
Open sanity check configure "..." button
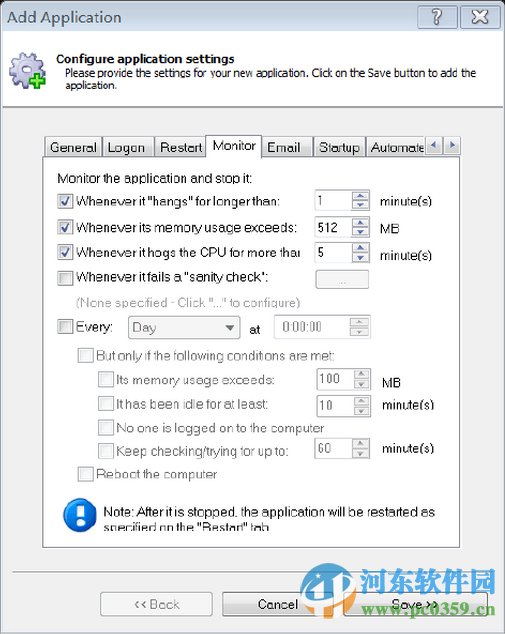342,279
